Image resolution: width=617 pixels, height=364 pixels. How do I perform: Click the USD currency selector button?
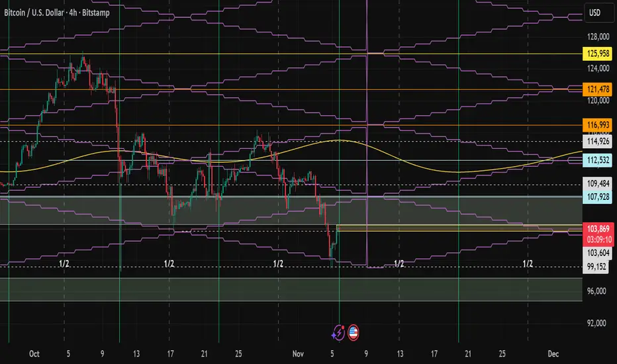pos(598,13)
